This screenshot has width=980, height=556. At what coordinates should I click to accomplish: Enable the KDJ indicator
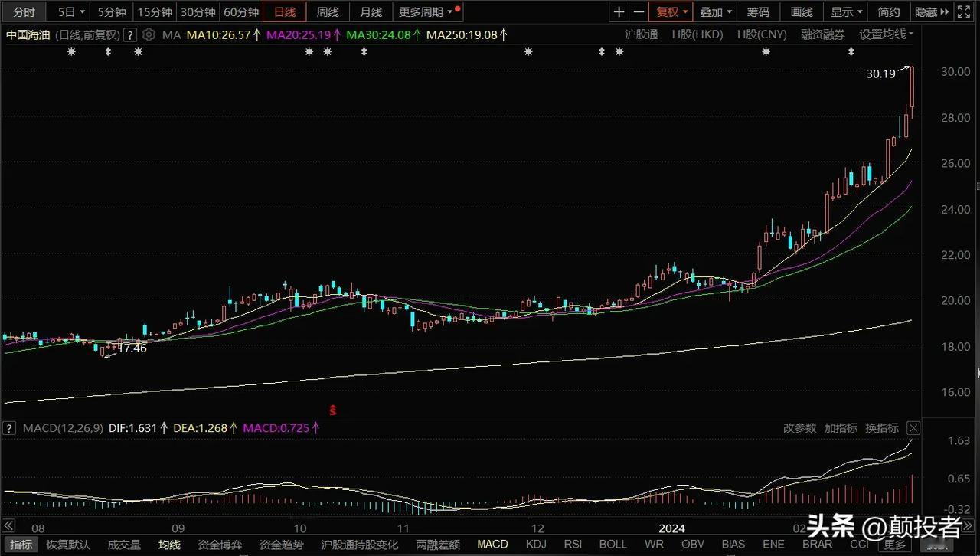coord(536,545)
